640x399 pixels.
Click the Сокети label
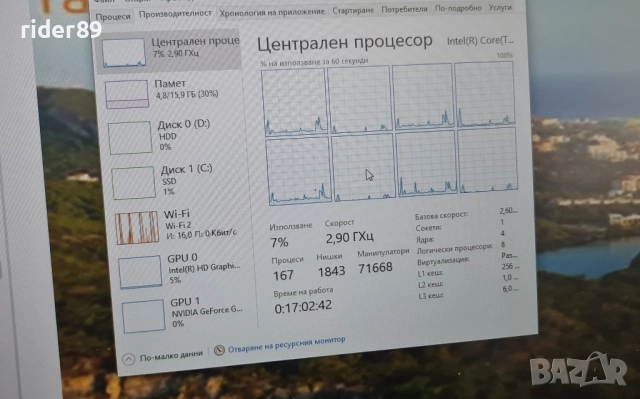(x=428, y=228)
